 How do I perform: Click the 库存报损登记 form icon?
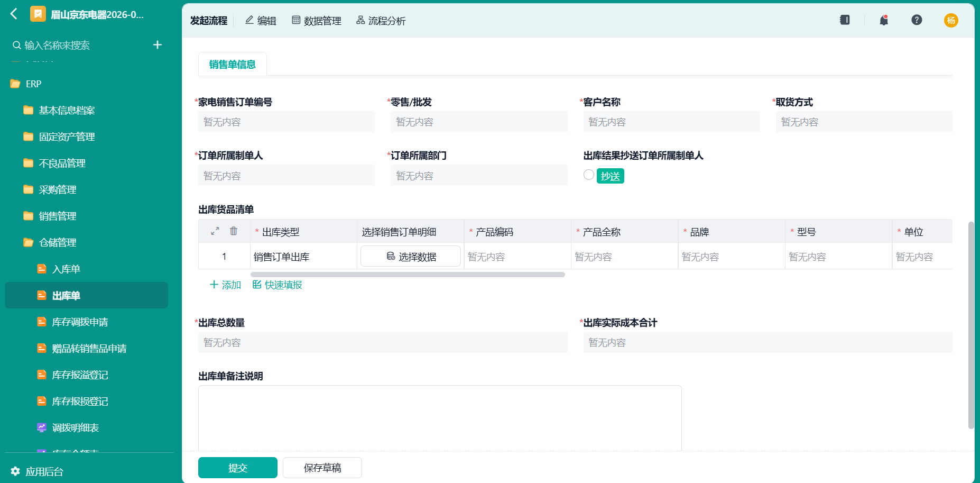coord(42,401)
